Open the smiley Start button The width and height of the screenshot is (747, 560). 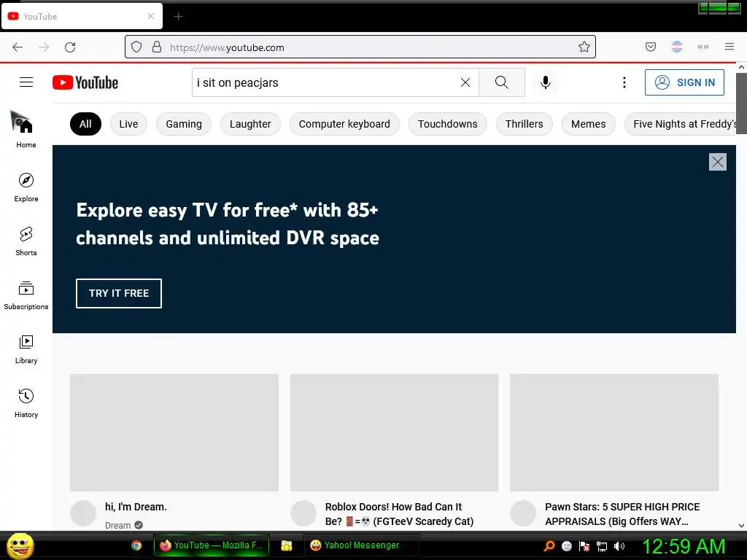(20, 545)
